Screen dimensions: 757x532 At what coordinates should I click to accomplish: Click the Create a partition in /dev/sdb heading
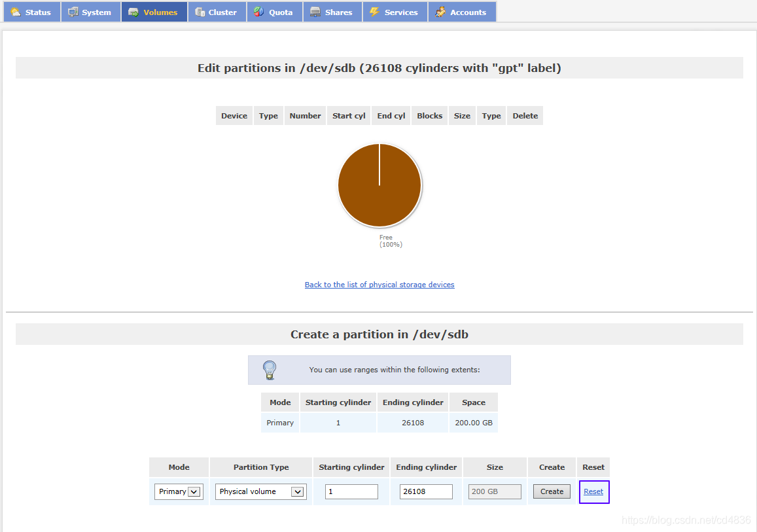click(x=379, y=334)
